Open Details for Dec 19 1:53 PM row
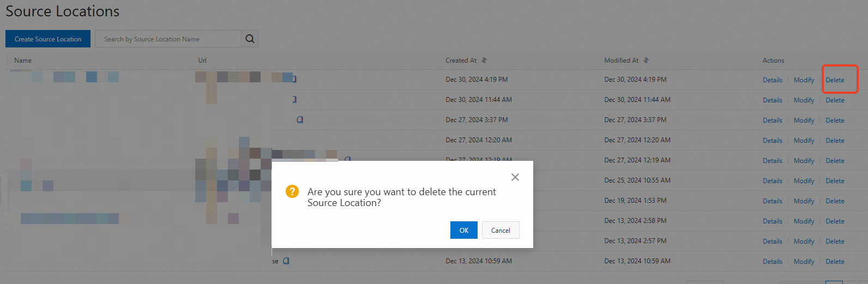The image size is (868, 284). click(x=773, y=201)
